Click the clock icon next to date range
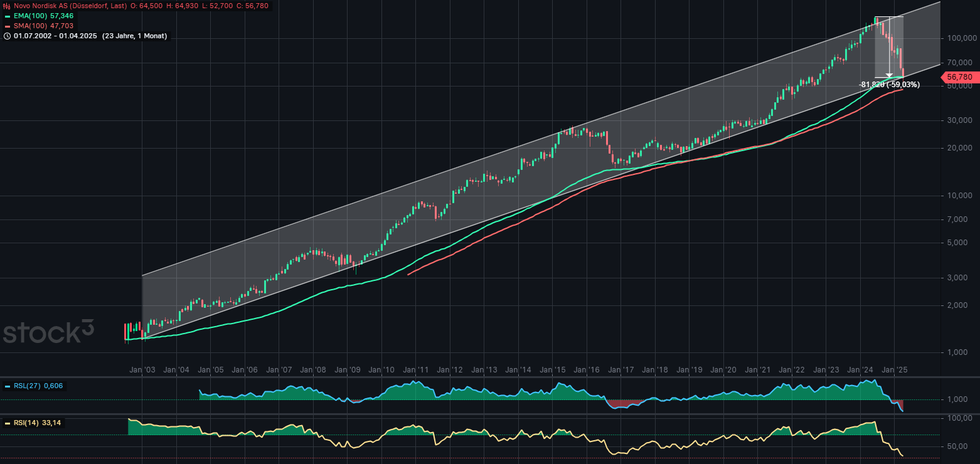Viewport: 980px width, 464px height. pos(7,36)
